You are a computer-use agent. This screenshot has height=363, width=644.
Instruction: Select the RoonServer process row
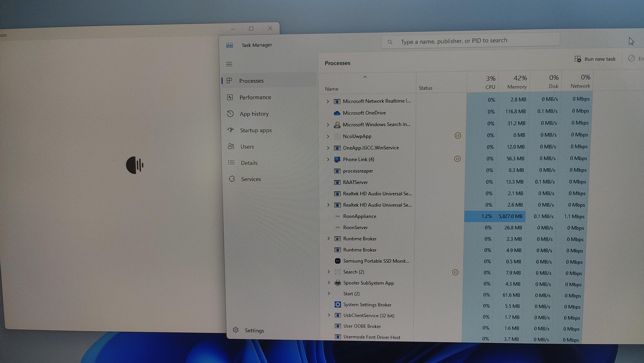pyautogui.click(x=454, y=228)
